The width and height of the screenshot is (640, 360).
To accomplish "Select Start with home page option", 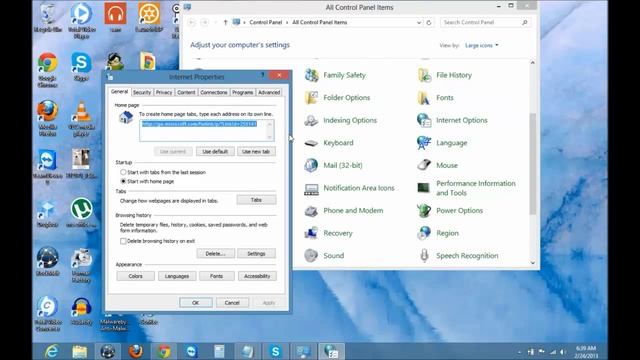I will 123,181.
